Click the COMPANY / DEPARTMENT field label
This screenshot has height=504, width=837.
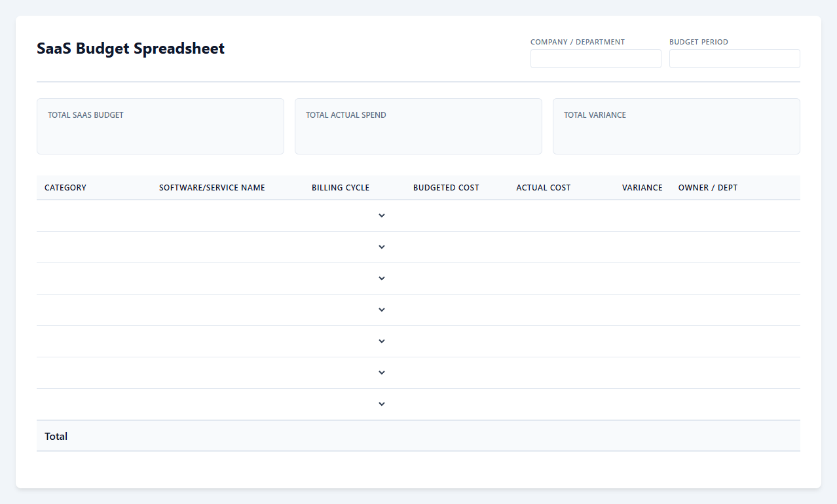coord(578,42)
